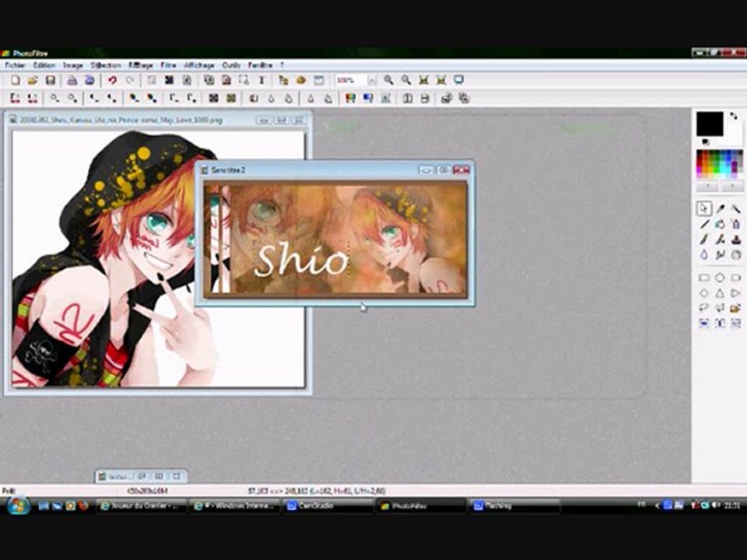Save the image with the floppy disk icon
The width and height of the screenshot is (747, 560).
[x=51, y=80]
